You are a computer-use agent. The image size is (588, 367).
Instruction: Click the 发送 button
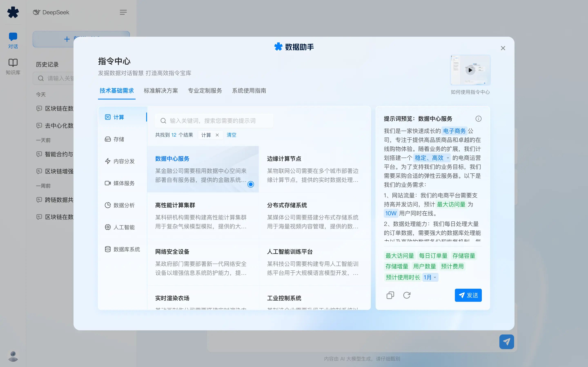(x=468, y=295)
